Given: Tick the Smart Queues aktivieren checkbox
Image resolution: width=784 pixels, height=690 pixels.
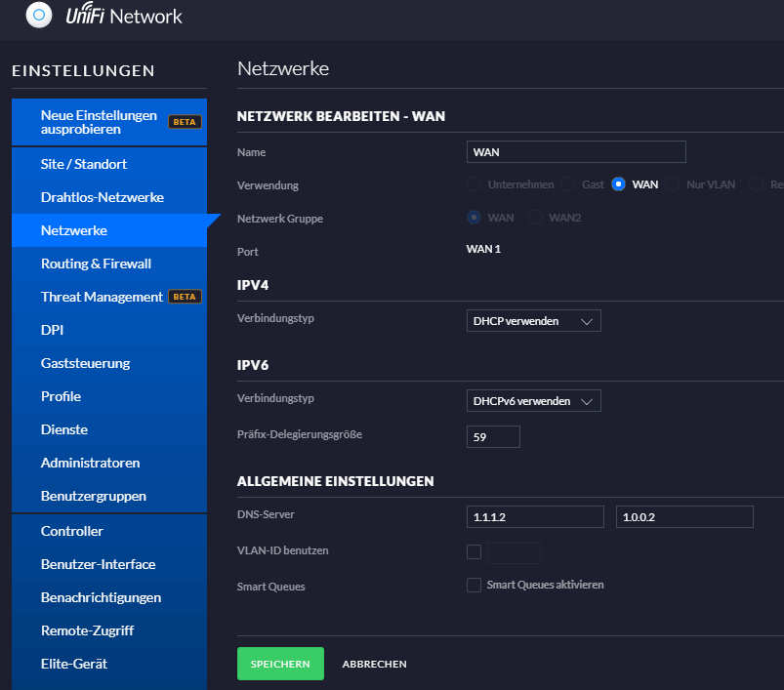Looking at the screenshot, I should point(475,586).
